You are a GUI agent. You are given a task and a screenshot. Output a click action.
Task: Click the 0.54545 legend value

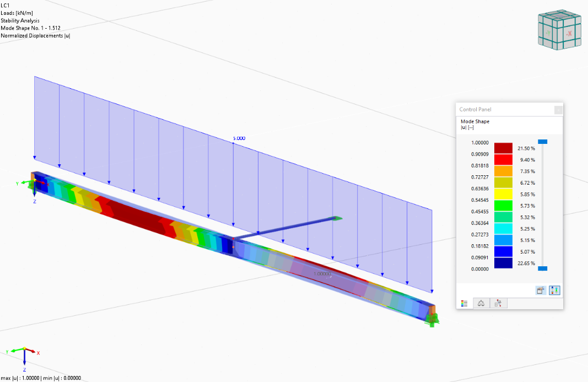[480, 200]
